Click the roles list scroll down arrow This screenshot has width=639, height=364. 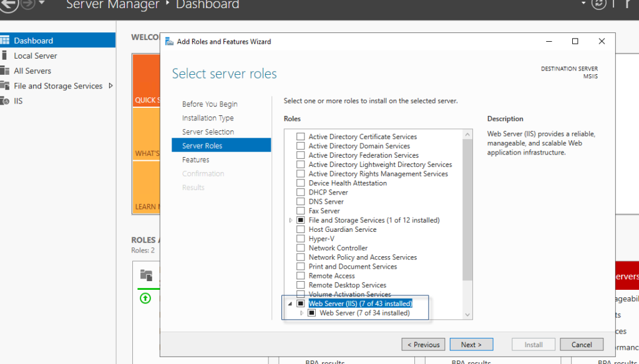pos(467,314)
